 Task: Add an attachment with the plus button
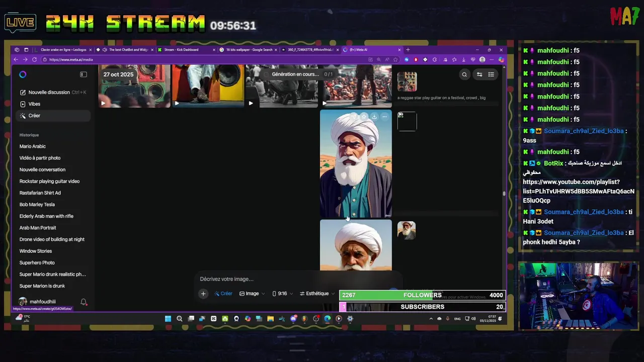click(x=203, y=294)
